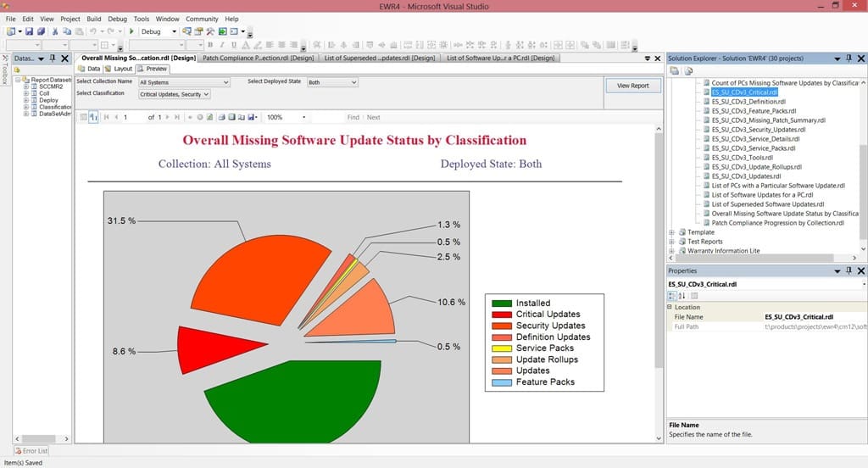The image size is (868, 468).
Task: Click the yellow Service Packs legend swatch
Action: click(x=502, y=348)
